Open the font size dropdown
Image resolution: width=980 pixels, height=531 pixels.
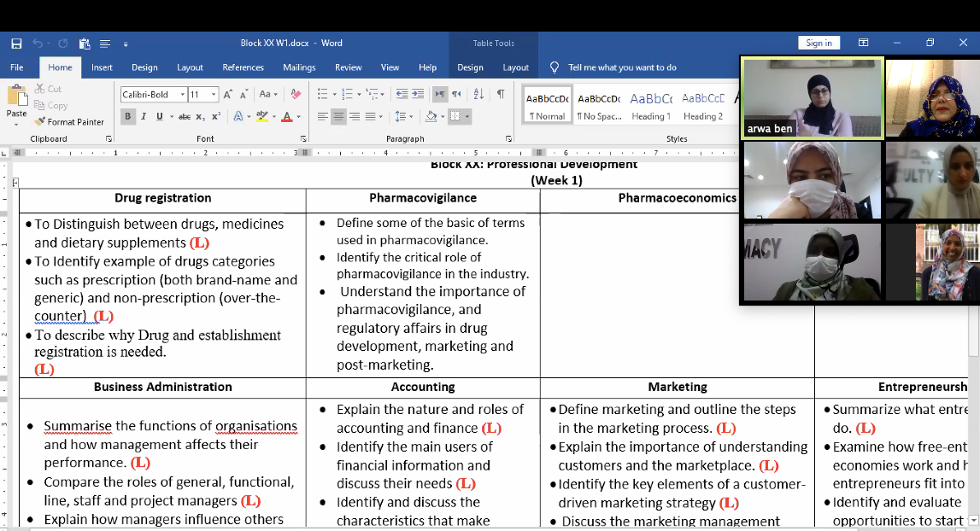coord(214,95)
